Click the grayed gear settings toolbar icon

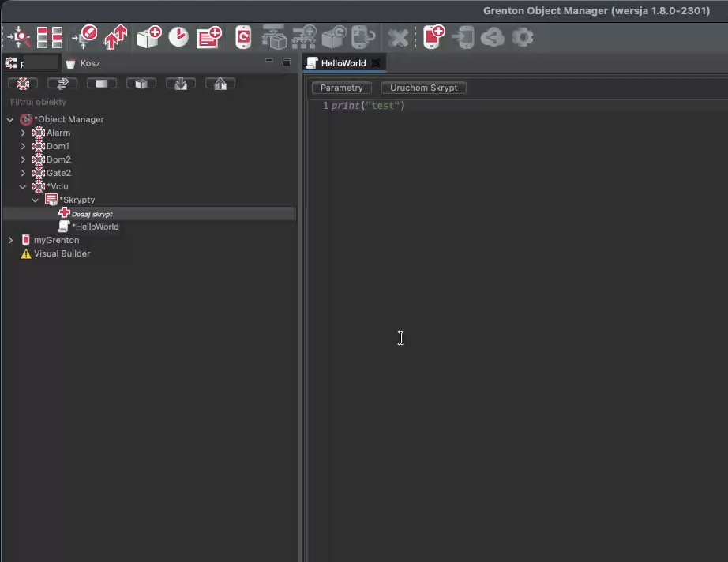pos(523,37)
